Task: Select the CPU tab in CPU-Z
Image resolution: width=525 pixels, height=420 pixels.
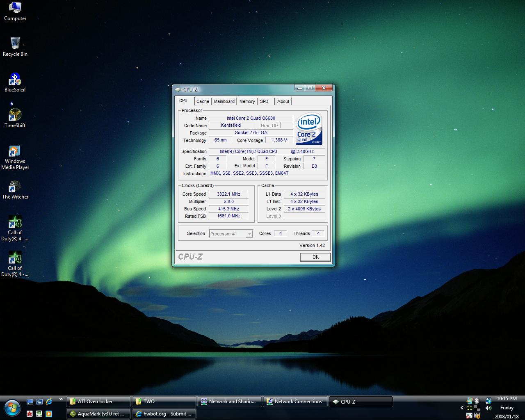Action: [x=183, y=101]
